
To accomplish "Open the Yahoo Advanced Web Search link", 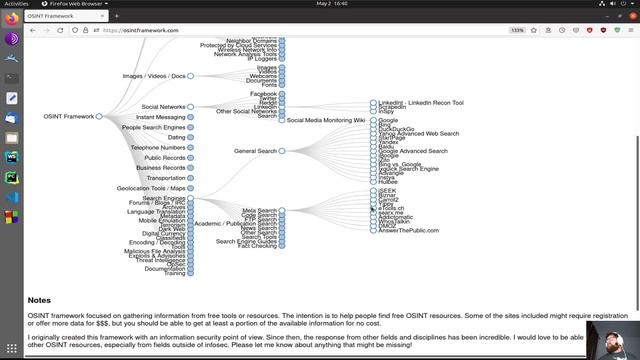I will coord(418,133).
